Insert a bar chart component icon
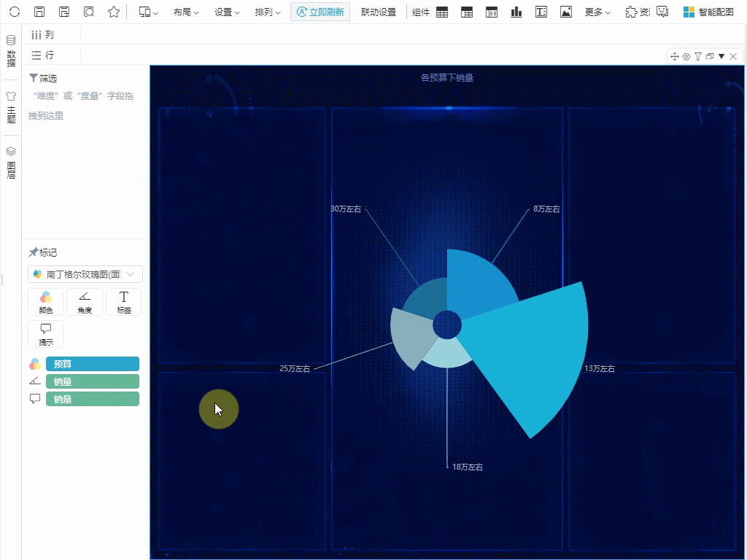Screen dimensions: 747x560 (x=516, y=12)
